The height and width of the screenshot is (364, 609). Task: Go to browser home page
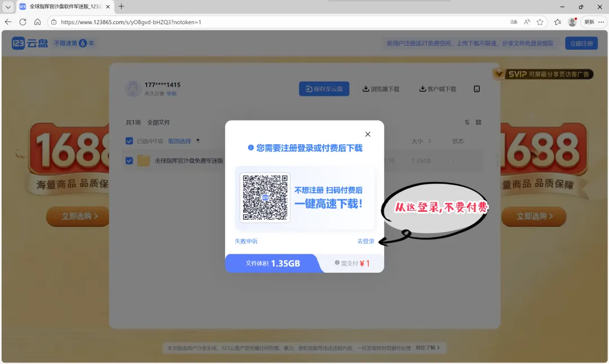[37, 22]
